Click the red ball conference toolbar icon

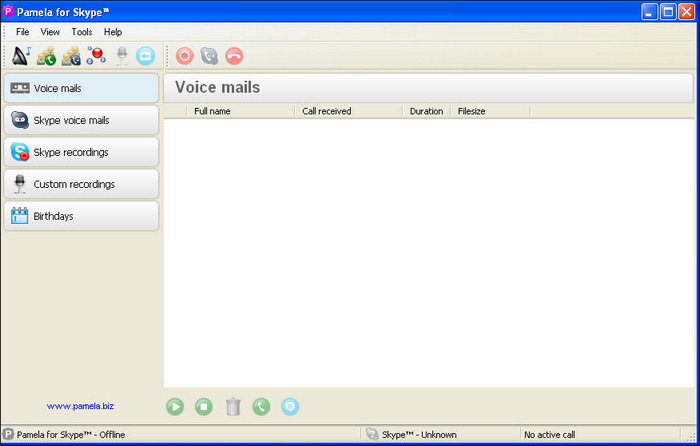point(96,56)
